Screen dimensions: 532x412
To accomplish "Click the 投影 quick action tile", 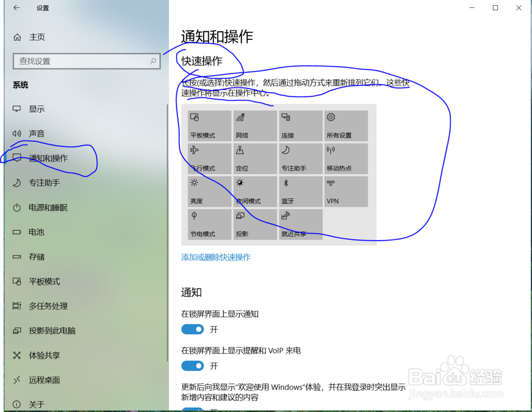I will (x=255, y=224).
